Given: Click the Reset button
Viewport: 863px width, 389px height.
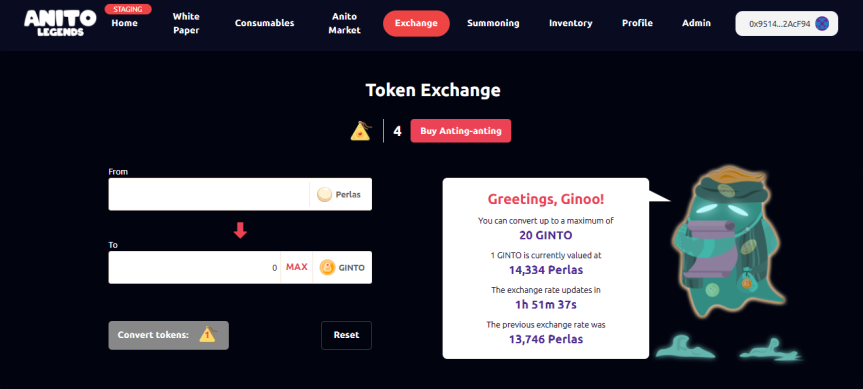Looking at the screenshot, I should (346, 335).
